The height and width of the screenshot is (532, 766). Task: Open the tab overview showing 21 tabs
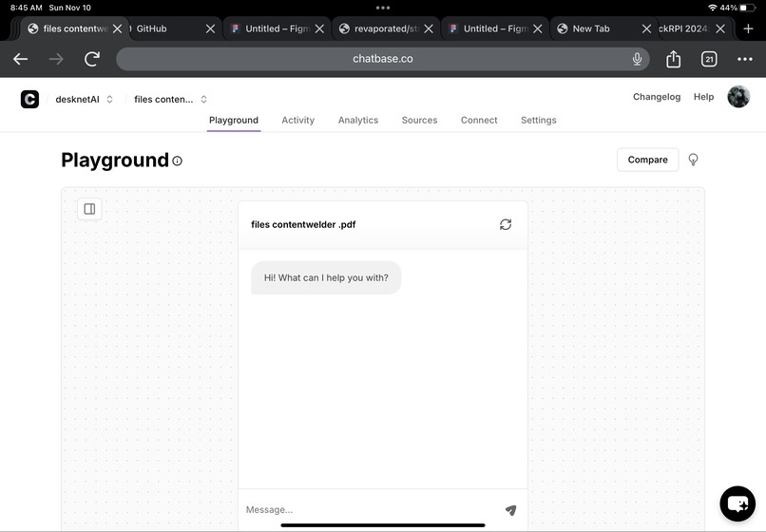pos(709,59)
